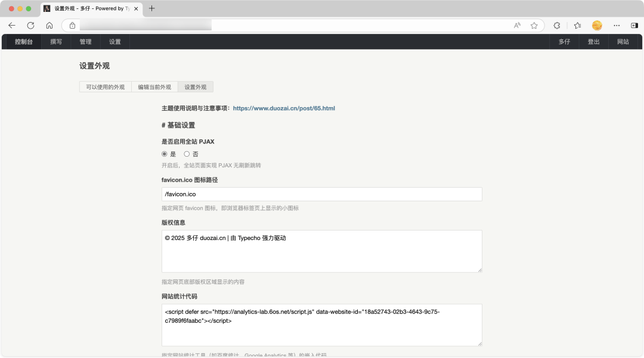644x358 pixels.
Task: Open 设置 menu in navbar
Action: tap(115, 42)
